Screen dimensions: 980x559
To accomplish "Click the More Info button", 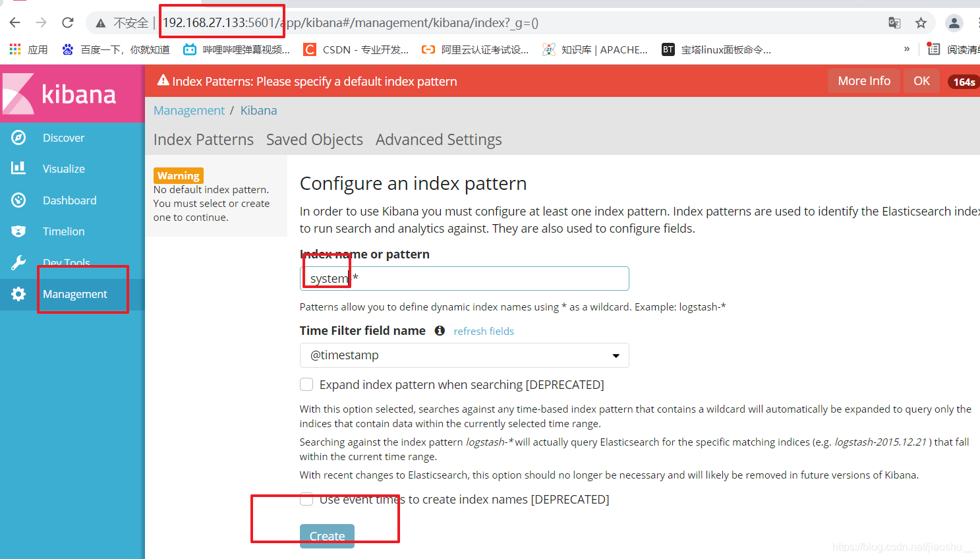I will (864, 81).
